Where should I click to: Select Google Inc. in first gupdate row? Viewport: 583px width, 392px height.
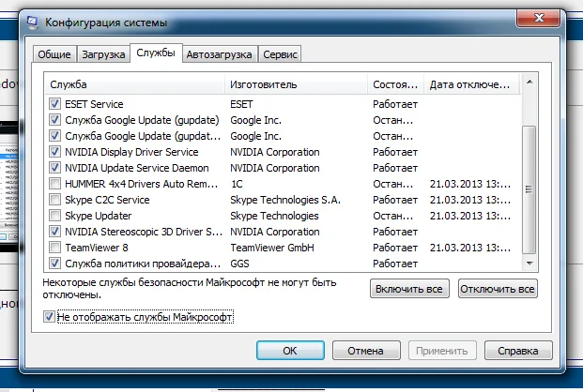click(255, 120)
